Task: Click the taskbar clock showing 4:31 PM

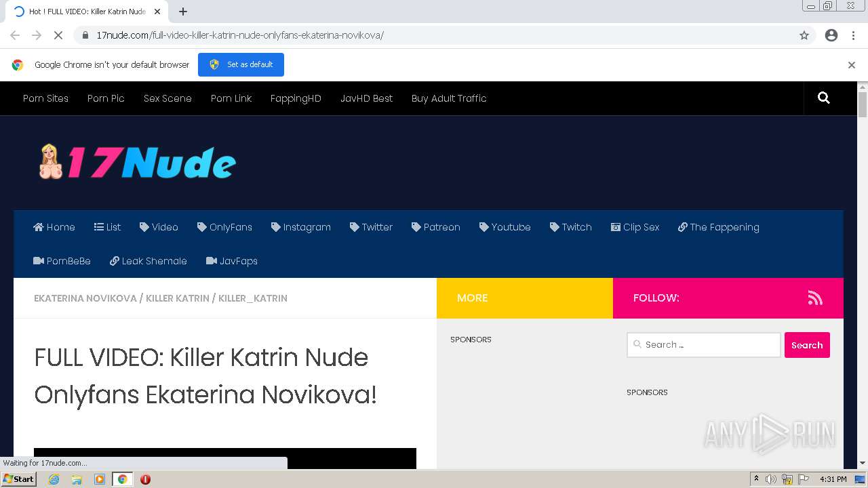Action: click(833, 479)
